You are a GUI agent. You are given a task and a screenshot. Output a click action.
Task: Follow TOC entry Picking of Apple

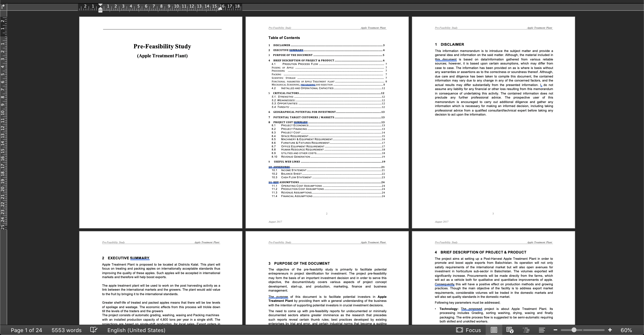pyautogui.click(x=329, y=68)
